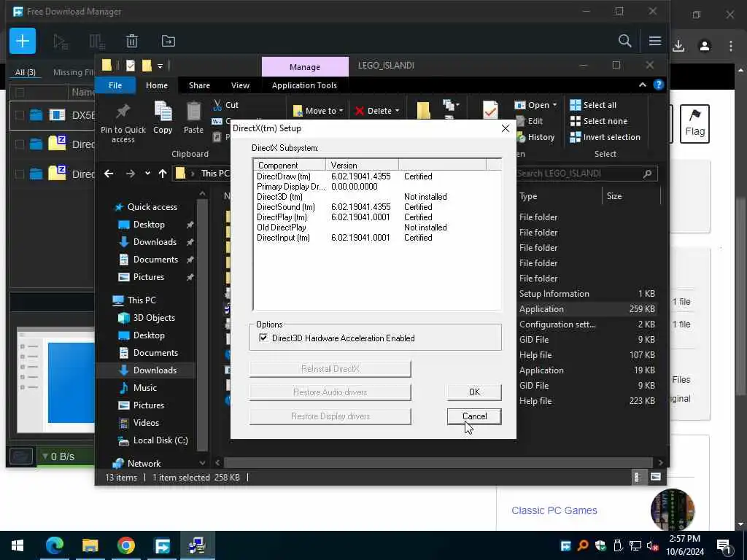Image resolution: width=747 pixels, height=560 pixels.
Task: Open Microsoft Edge from taskbar
Action: pyautogui.click(x=54, y=545)
